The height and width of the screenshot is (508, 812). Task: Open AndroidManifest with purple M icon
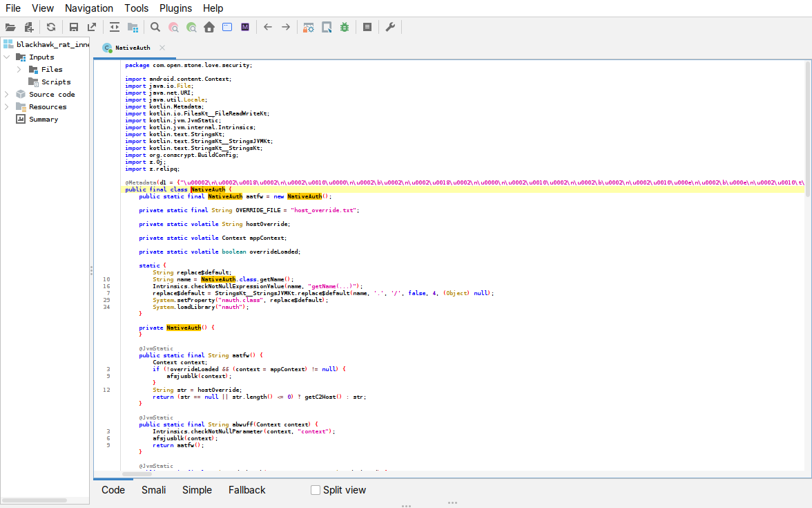246,28
